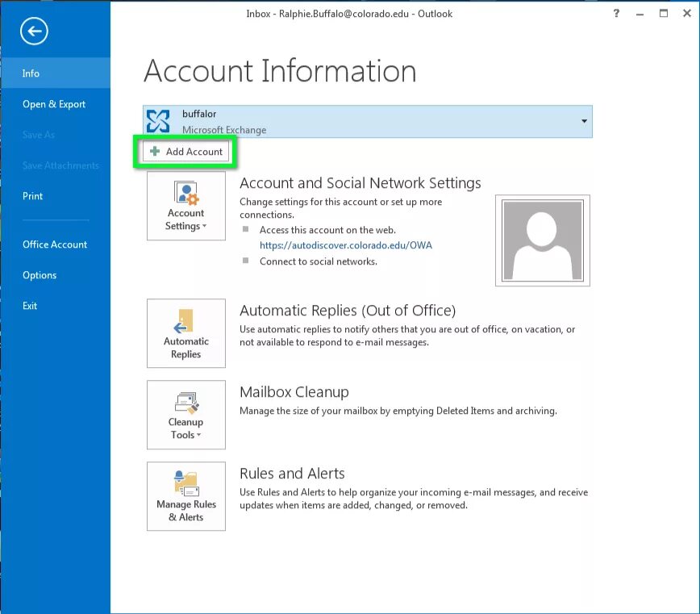Image resolution: width=700 pixels, height=614 pixels.
Task: Open the Info tab
Action: click(56, 73)
